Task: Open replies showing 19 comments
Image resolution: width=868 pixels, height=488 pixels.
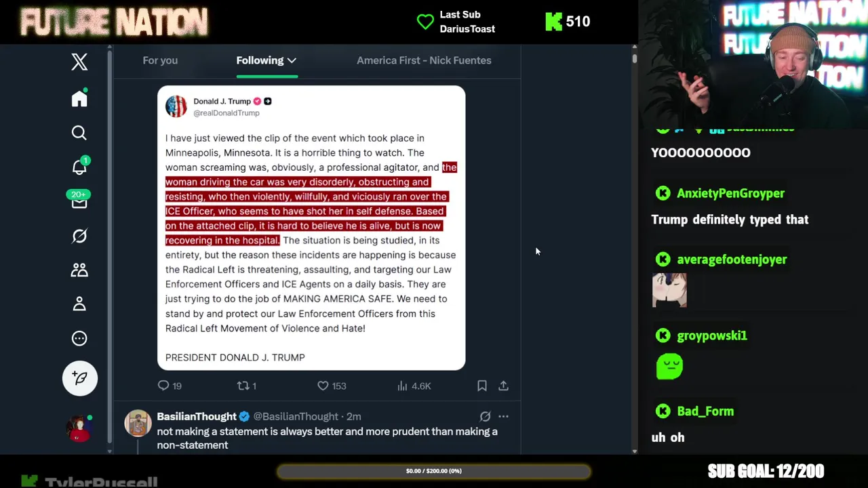Action: tap(170, 386)
